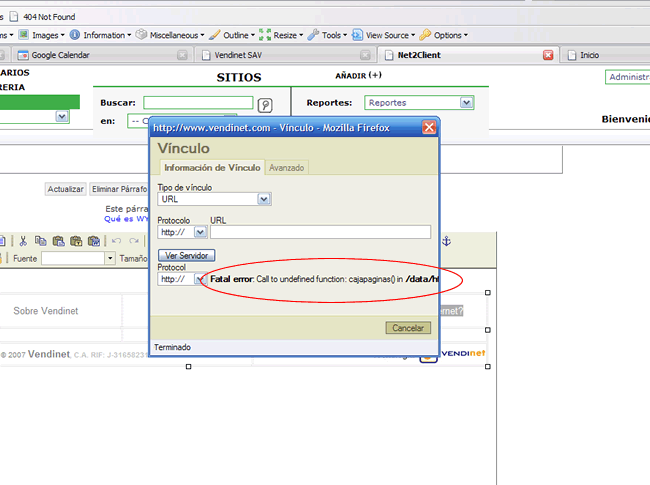Click the SITIOS heading
Image resolution: width=650 pixels, height=485 pixels.
point(239,78)
